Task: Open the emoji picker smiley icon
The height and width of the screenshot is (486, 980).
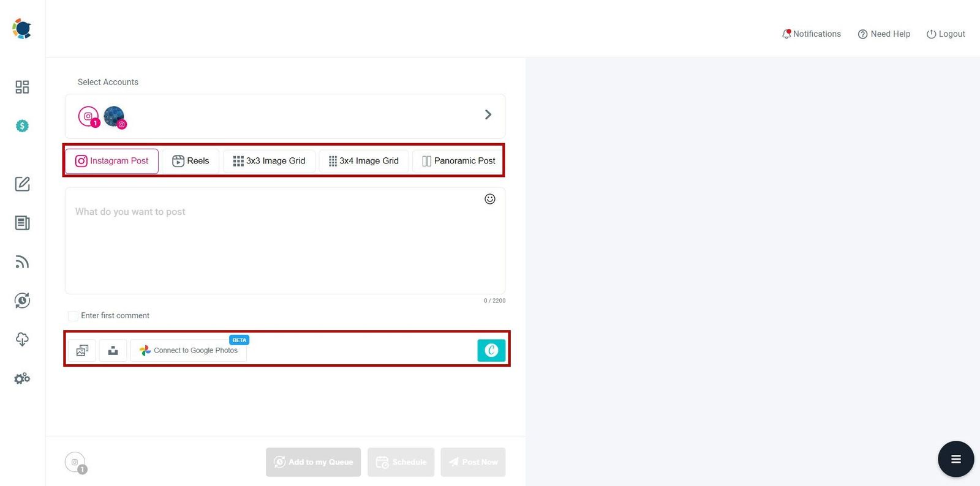Action: (489, 199)
